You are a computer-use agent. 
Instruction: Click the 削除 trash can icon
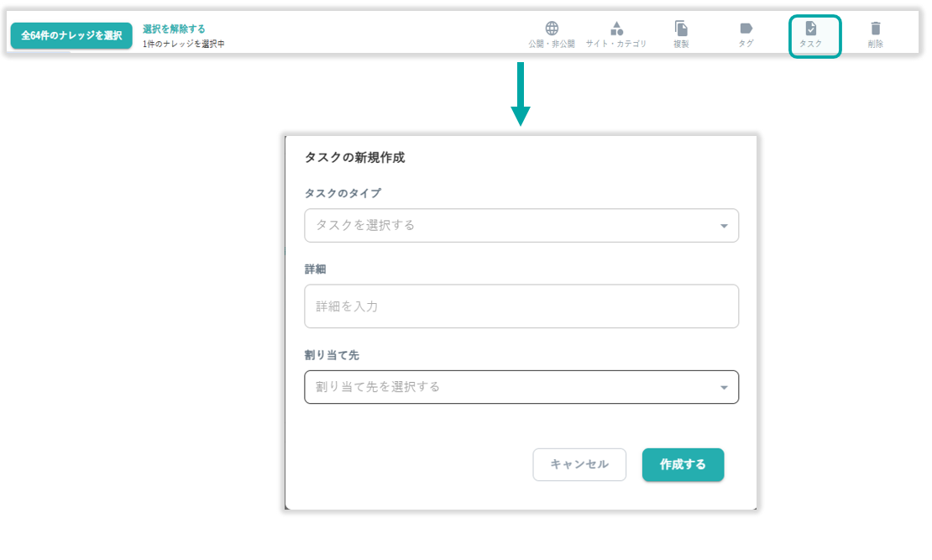coord(876,29)
